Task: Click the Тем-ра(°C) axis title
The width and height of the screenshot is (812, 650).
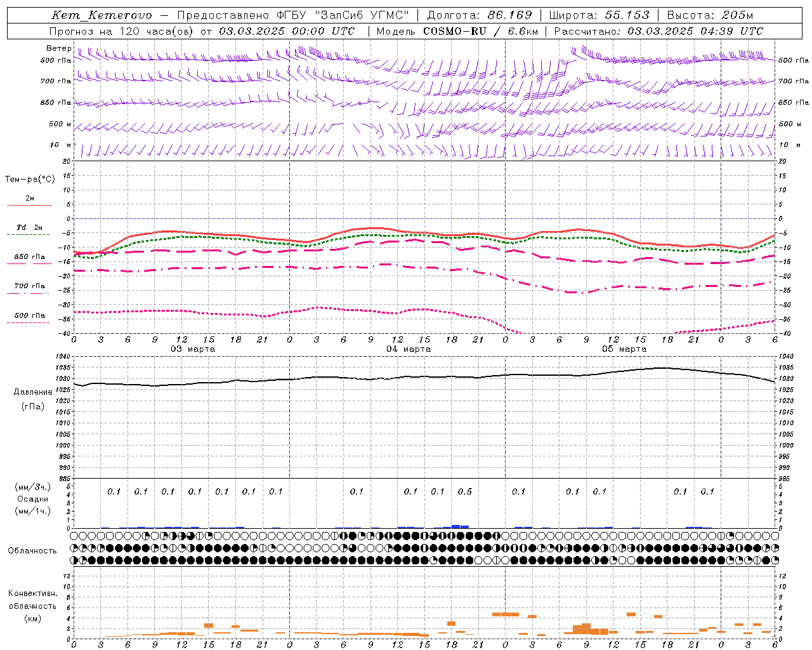Action: coord(30,180)
